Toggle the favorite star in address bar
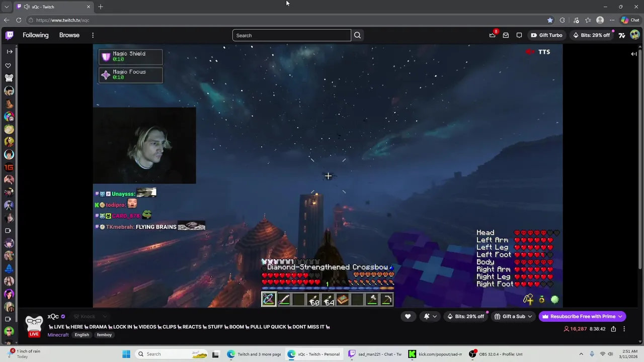The height and width of the screenshot is (362, 644). (550, 20)
